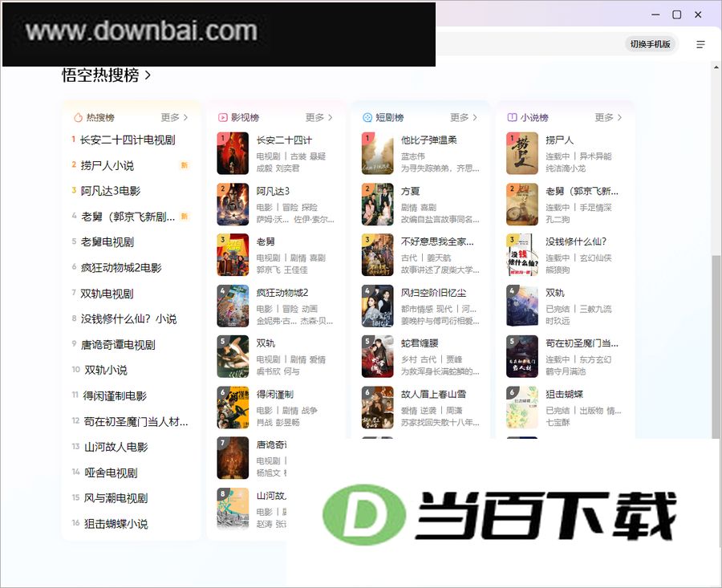
Task: Open 风扫空阶旧忆尘 cover thumbnail
Action: 378,306
